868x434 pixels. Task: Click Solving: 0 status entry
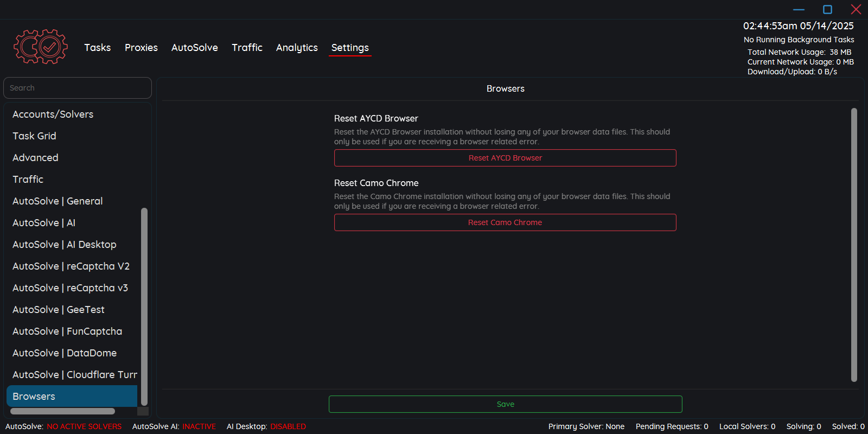804,427
